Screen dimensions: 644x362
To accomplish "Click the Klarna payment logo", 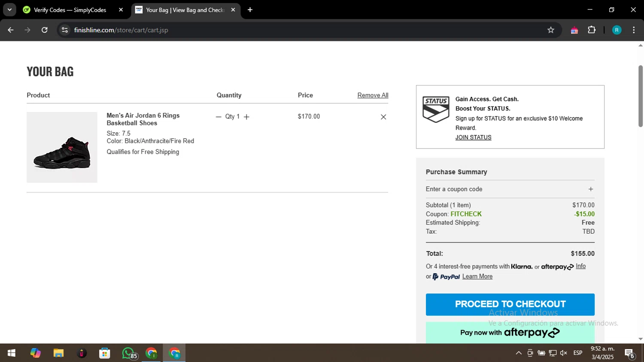I will coord(522,267).
